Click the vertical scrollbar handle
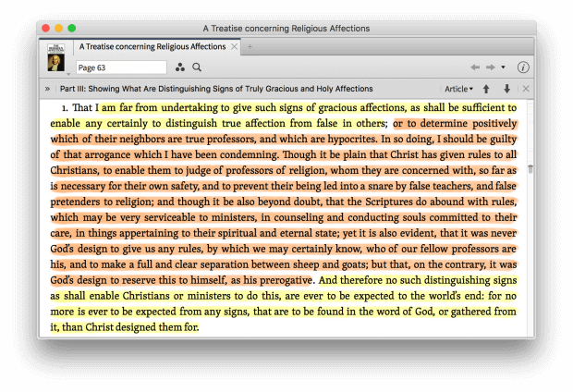The height and width of the screenshot is (392, 573). pos(530,168)
